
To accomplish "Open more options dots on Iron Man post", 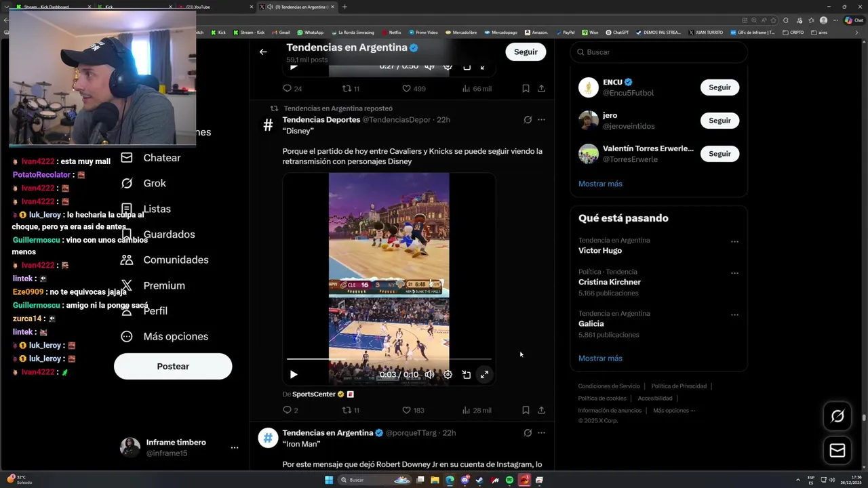I will pyautogui.click(x=541, y=432).
